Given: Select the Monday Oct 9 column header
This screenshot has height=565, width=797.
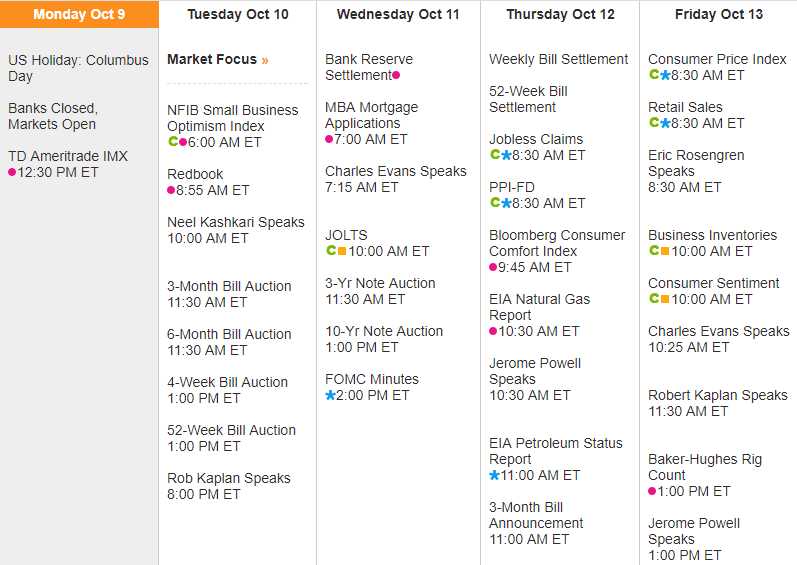Looking at the screenshot, I should click(79, 14).
